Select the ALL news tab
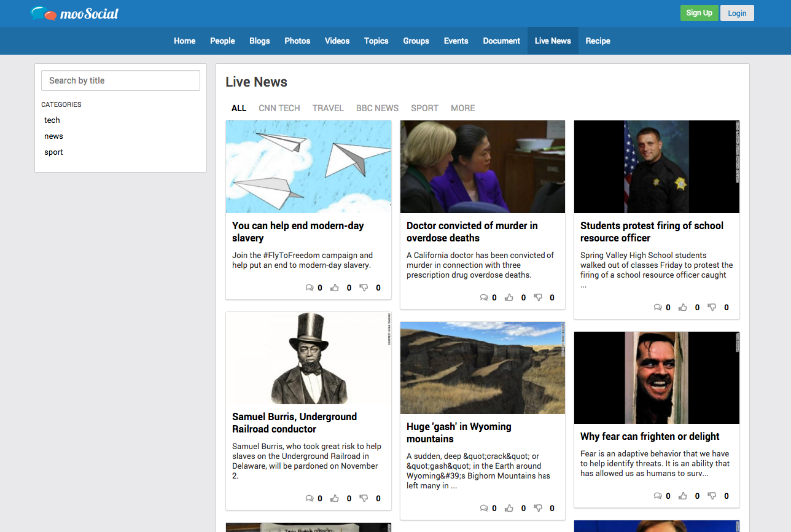This screenshot has width=791, height=532. pos(239,108)
